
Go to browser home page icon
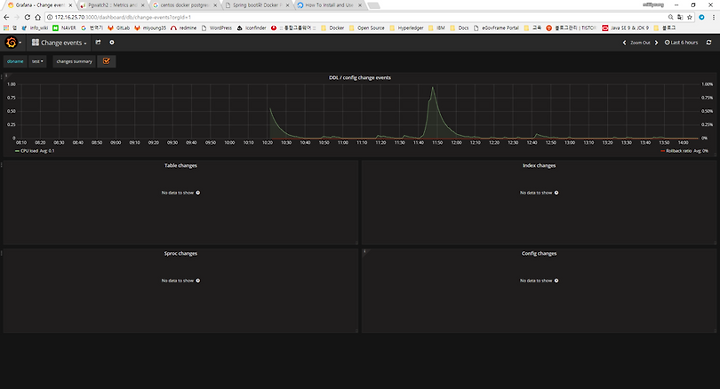point(38,17)
